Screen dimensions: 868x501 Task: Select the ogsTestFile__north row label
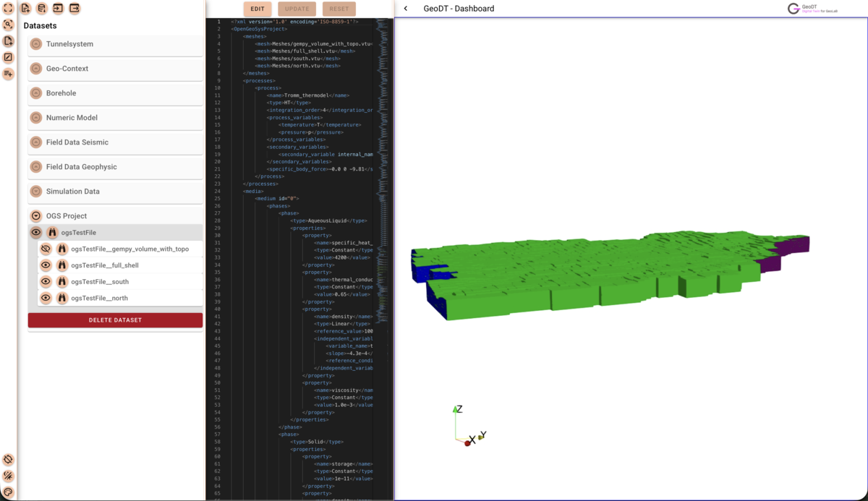pyautogui.click(x=99, y=298)
